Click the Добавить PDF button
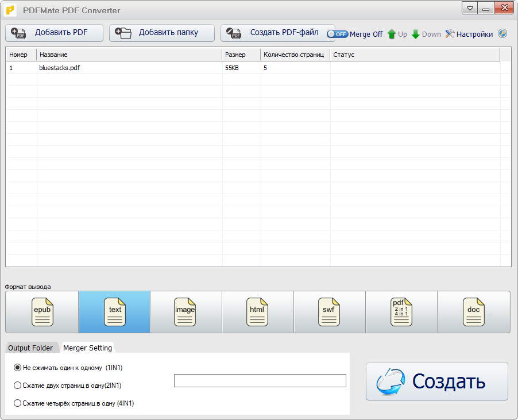518x420 pixels. [x=54, y=33]
